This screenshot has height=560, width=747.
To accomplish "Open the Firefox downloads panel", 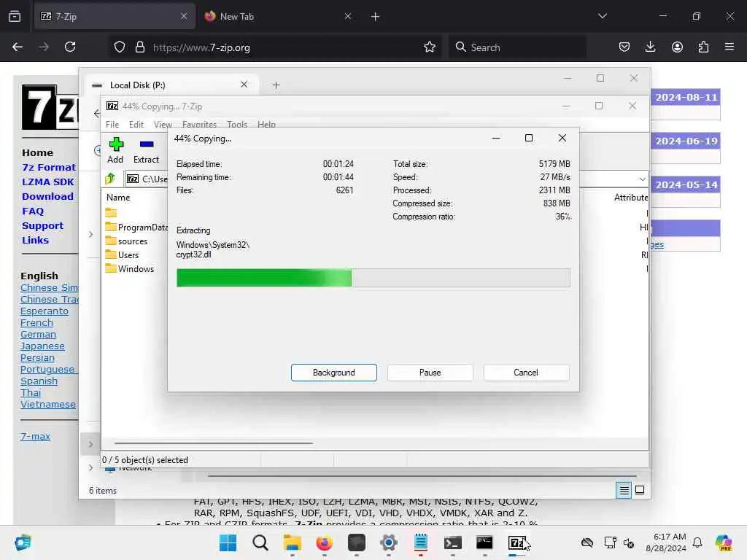I will [x=650, y=47].
